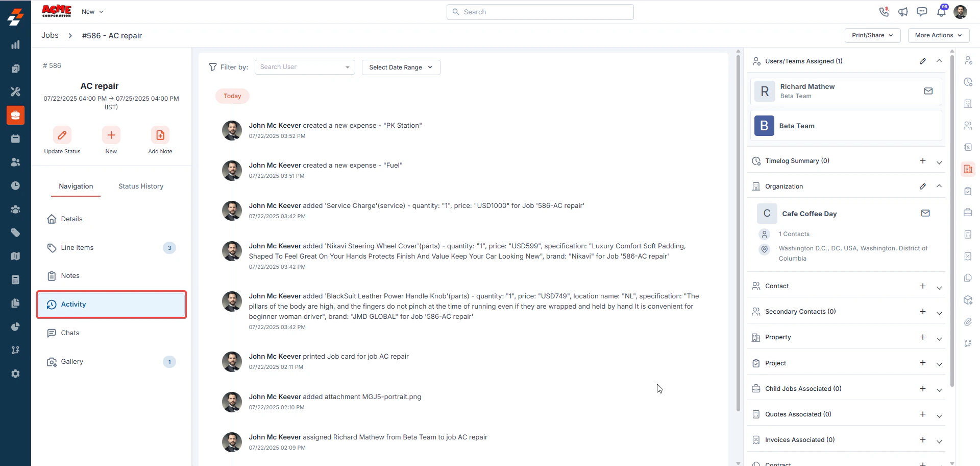
Task: Add Invoices Associated plus icon
Action: point(923,440)
